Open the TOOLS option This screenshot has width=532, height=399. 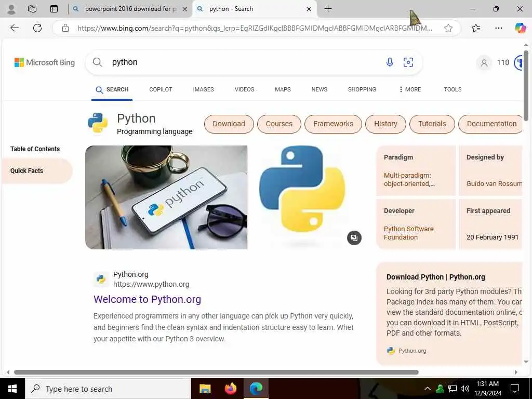453,89
